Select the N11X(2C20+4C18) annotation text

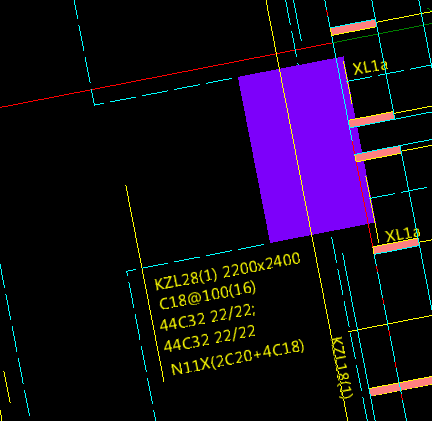coord(237,357)
